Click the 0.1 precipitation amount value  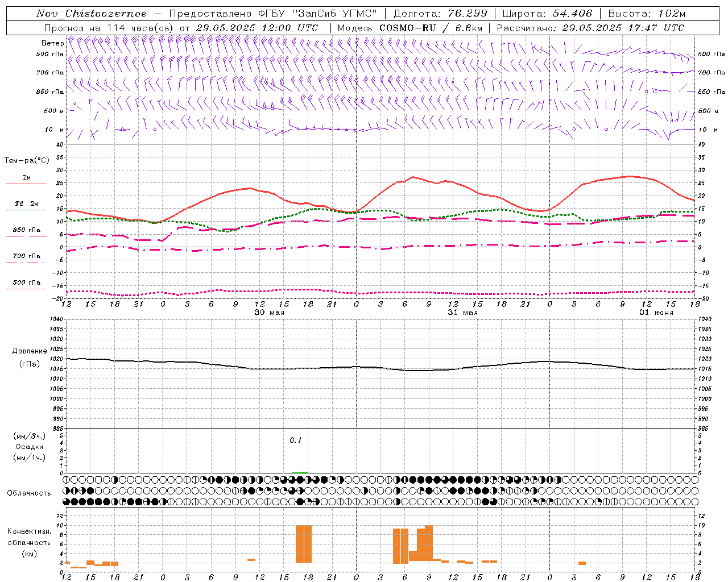tap(296, 440)
